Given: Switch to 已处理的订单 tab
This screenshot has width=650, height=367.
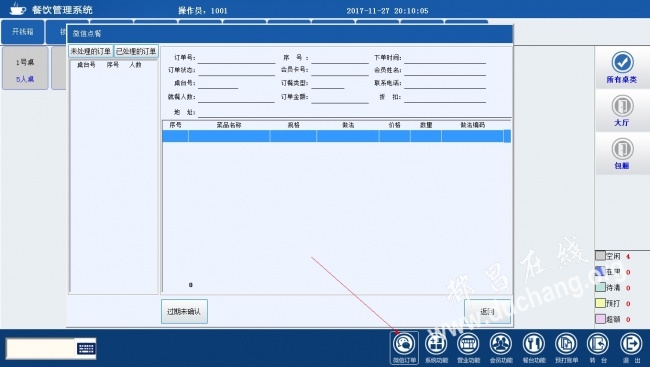Looking at the screenshot, I should coord(136,51).
